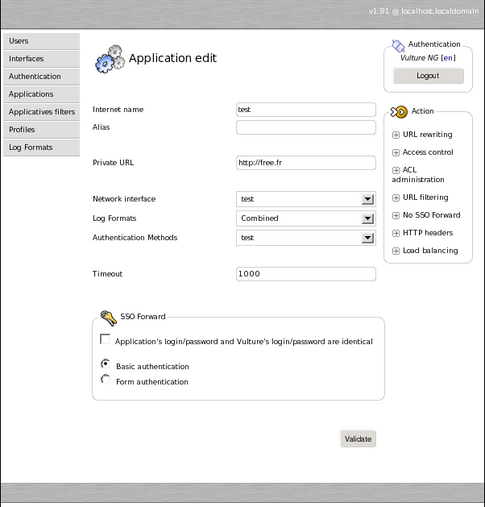Select Basic authentication radio button
The width and height of the screenshot is (485, 507).
click(x=105, y=364)
